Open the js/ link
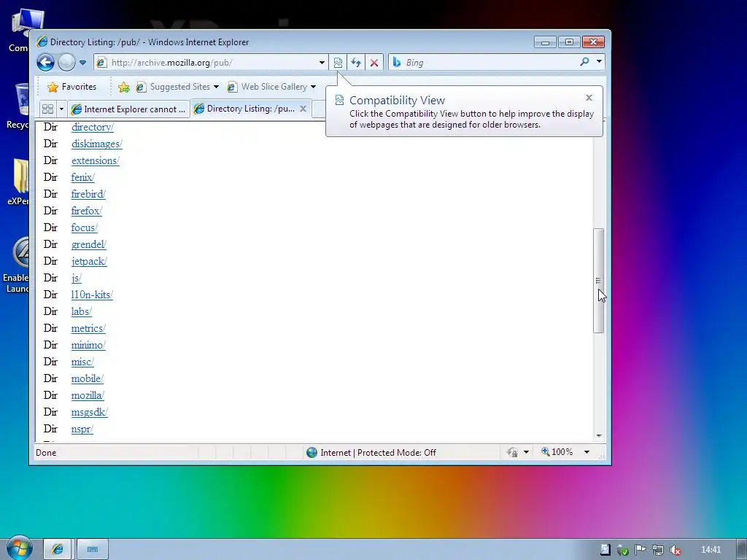 pyautogui.click(x=76, y=278)
